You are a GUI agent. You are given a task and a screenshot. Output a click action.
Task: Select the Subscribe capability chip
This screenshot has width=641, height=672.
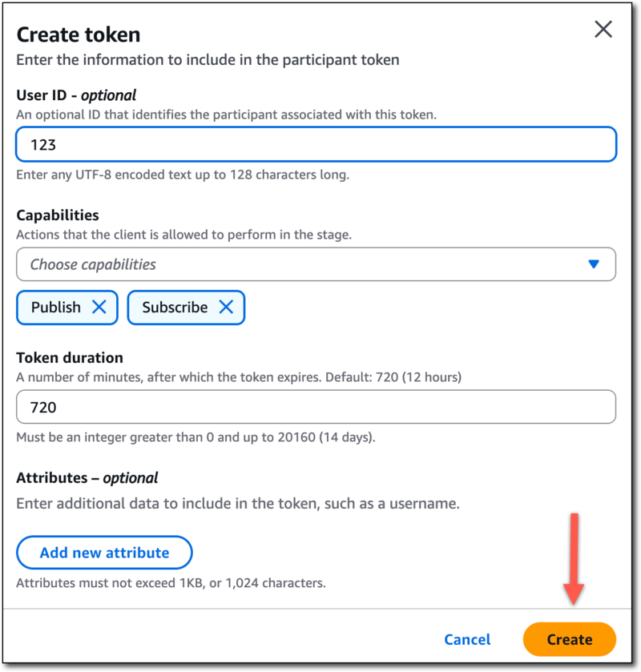[174, 307]
